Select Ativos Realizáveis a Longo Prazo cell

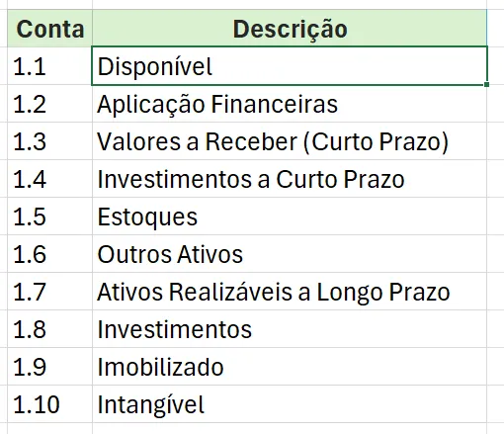point(290,292)
